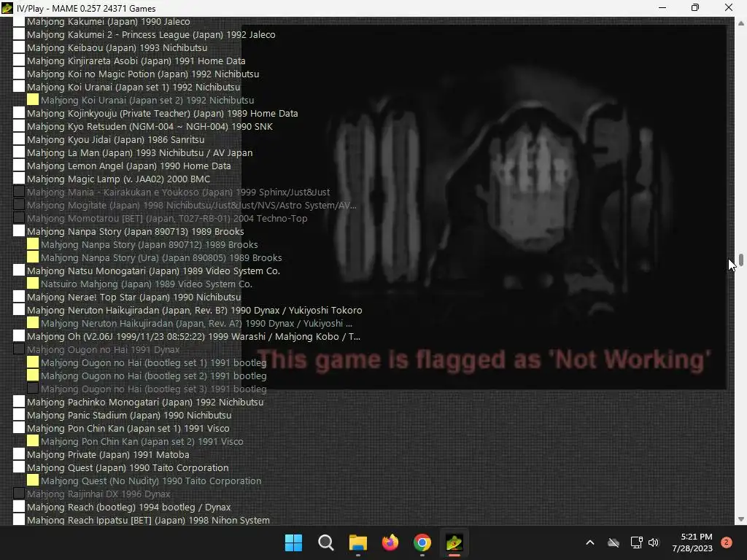Click the game snapshot preview image
Image resolution: width=747 pixels, height=560 pixels.
pyautogui.click(x=484, y=207)
